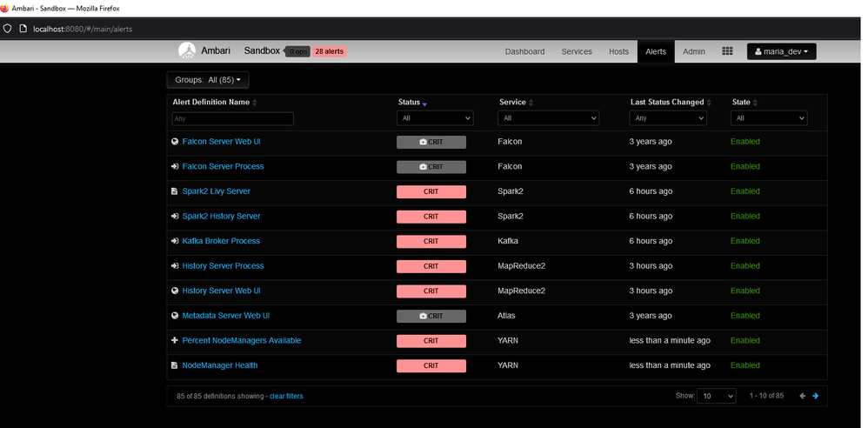This screenshot has width=868, height=428.
Task: Click the Ambari brand text
Action: pos(216,51)
